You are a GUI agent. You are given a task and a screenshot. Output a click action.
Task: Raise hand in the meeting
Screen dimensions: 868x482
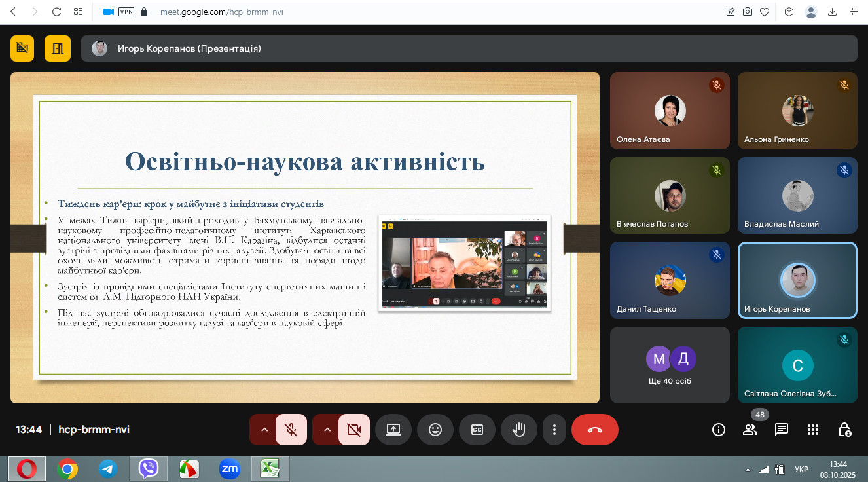(519, 430)
